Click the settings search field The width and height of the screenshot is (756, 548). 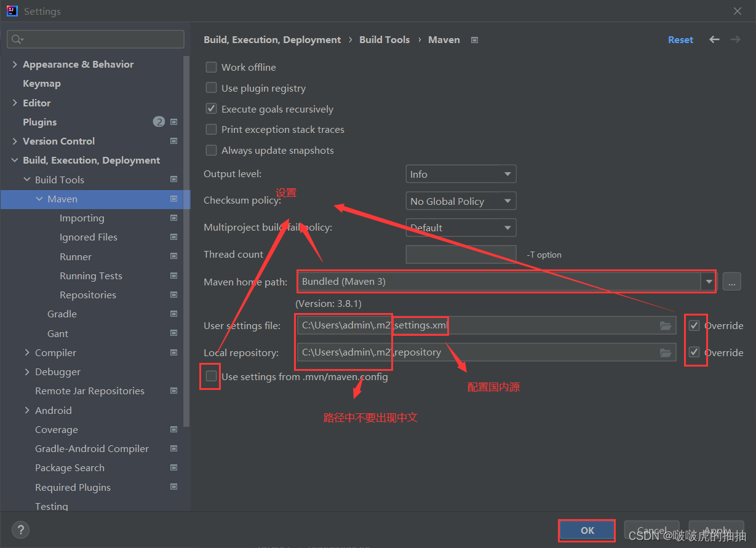coord(95,39)
